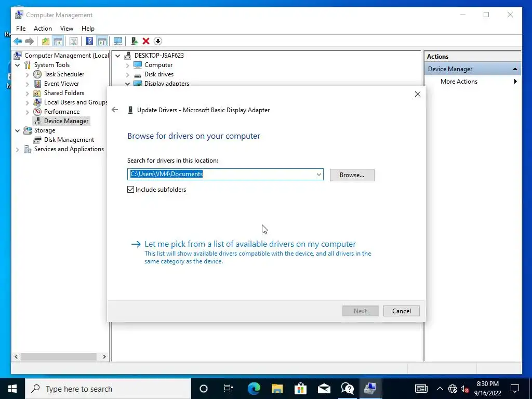Click the Cancel button in dialog
This screenshot has height=399, width=532.
[402, 311]
